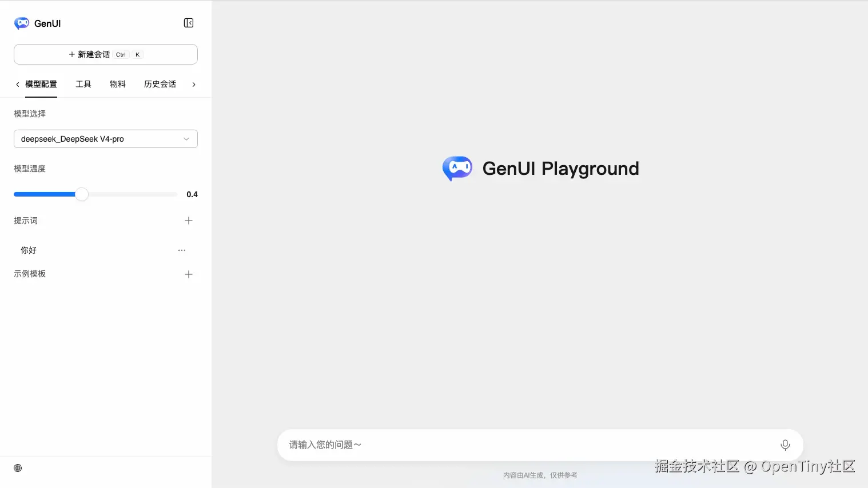The height and width of the screenshot is (488, 868).
Task: Switch to the 模型配置 tab
Action: 41,84
